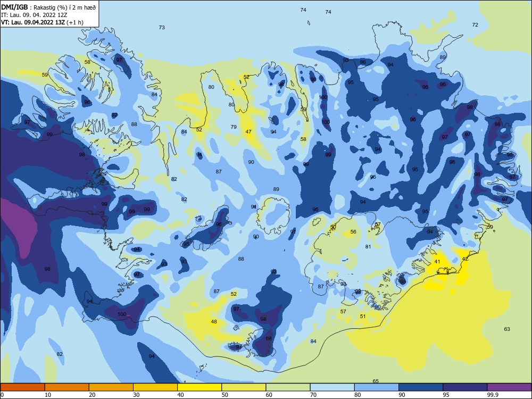
Task: Select the 40–50 bright yellow legend swatch
Action: (x=199, y=387)
